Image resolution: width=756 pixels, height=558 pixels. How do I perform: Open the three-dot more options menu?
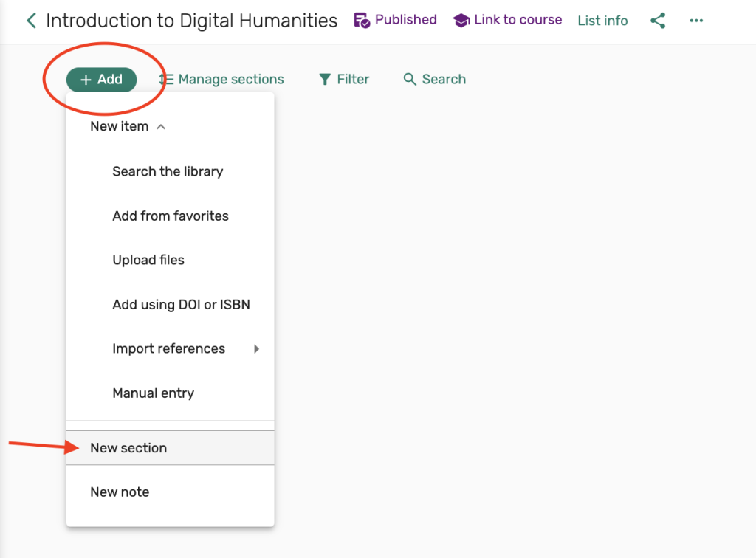coord(696,21)
